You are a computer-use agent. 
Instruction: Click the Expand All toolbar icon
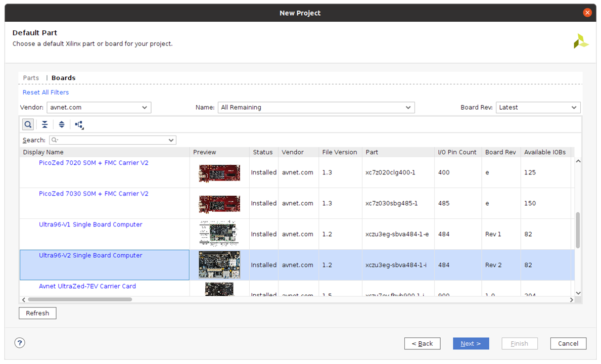(62, 124)
